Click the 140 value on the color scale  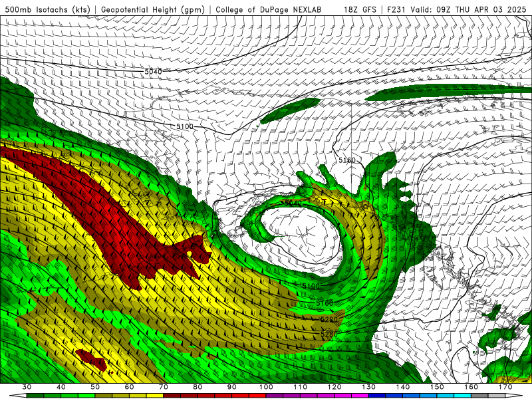coord(403,387)
